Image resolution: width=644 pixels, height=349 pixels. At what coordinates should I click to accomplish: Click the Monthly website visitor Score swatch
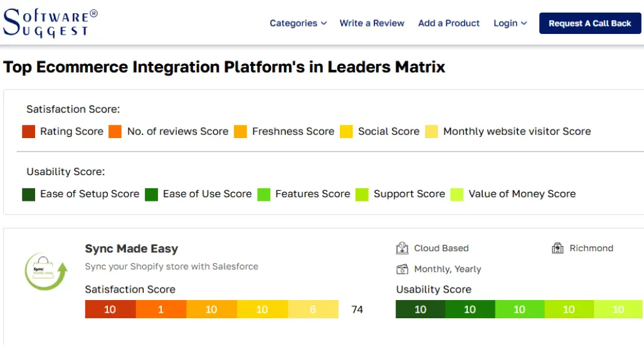(431, 132)
